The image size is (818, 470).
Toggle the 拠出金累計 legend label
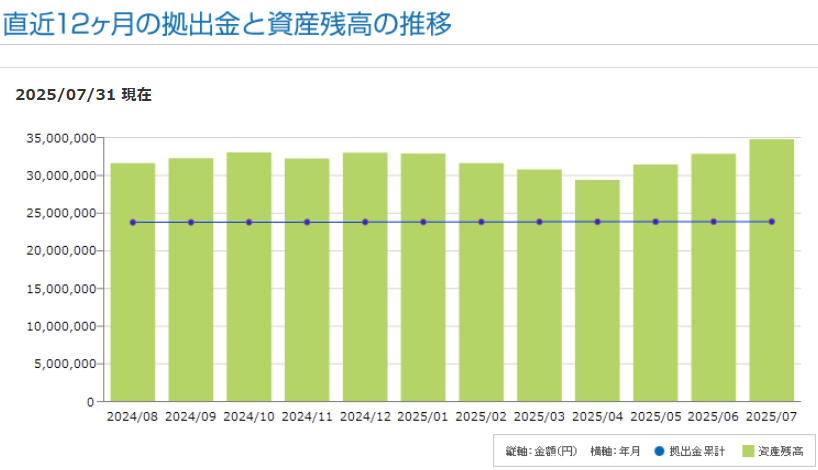[x=696, y=452]
